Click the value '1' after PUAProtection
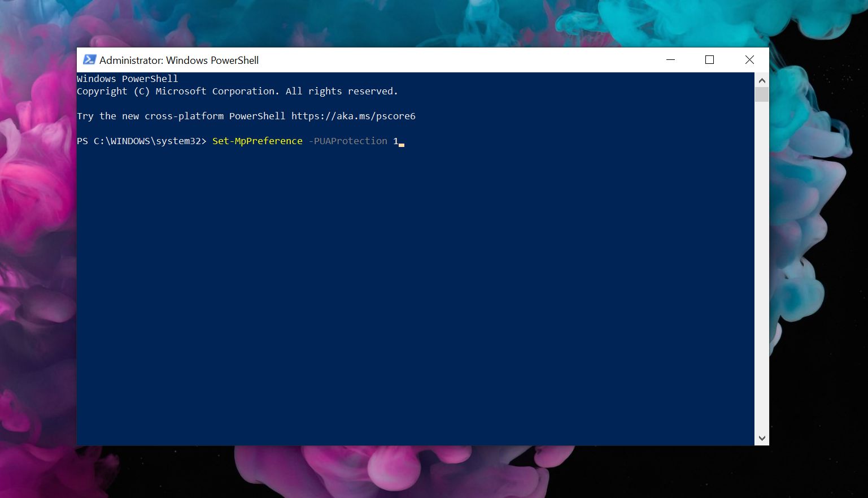Viewport: 868px width, 498px height. (396, 141)
